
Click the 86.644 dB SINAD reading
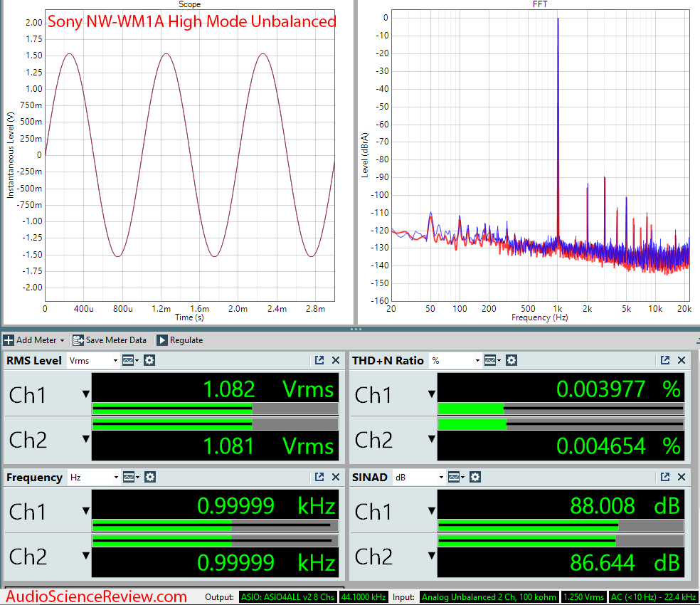625,562
